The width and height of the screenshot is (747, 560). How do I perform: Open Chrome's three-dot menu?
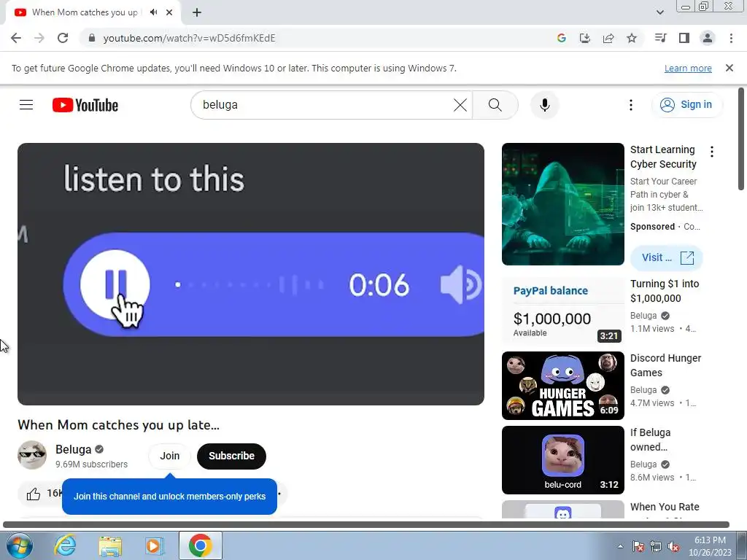(x=731, y=38)
